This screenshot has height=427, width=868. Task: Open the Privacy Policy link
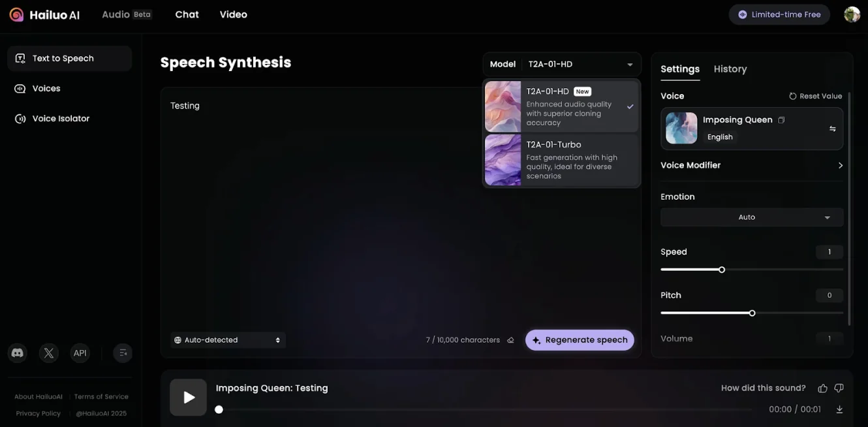click(38, 414)
